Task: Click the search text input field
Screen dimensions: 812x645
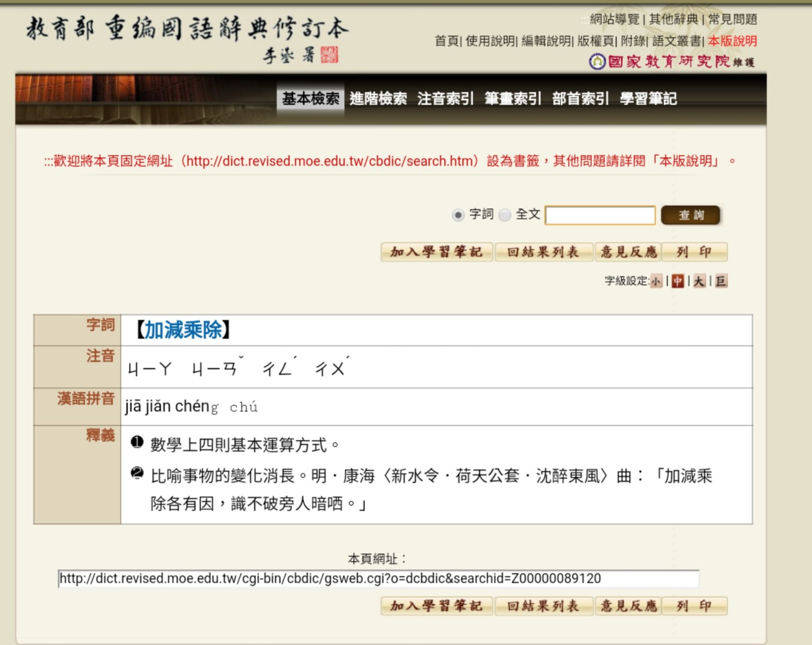Action: coord(600,215)
